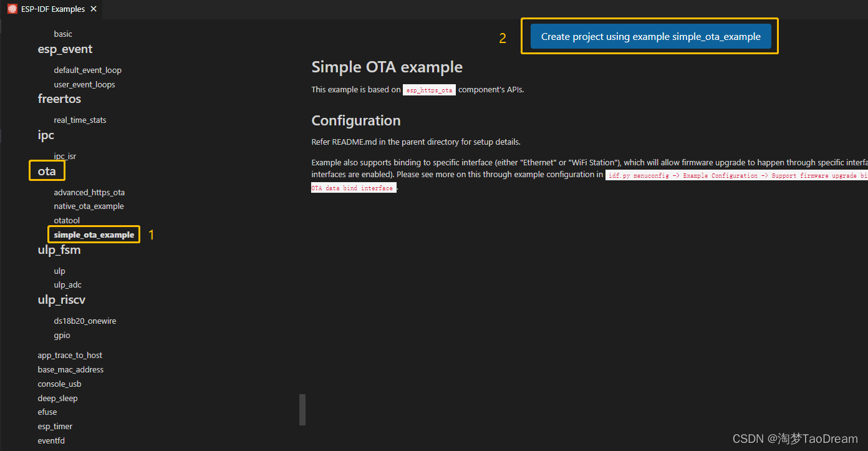Select the ulp_fsm category heading
This screenshot has width=868, height=451.
(59, 250)
